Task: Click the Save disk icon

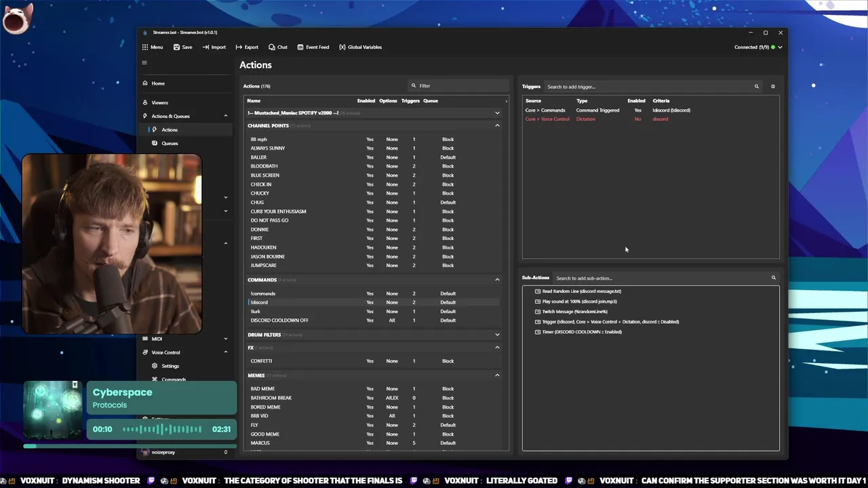Action: click(x=176, y=47)
